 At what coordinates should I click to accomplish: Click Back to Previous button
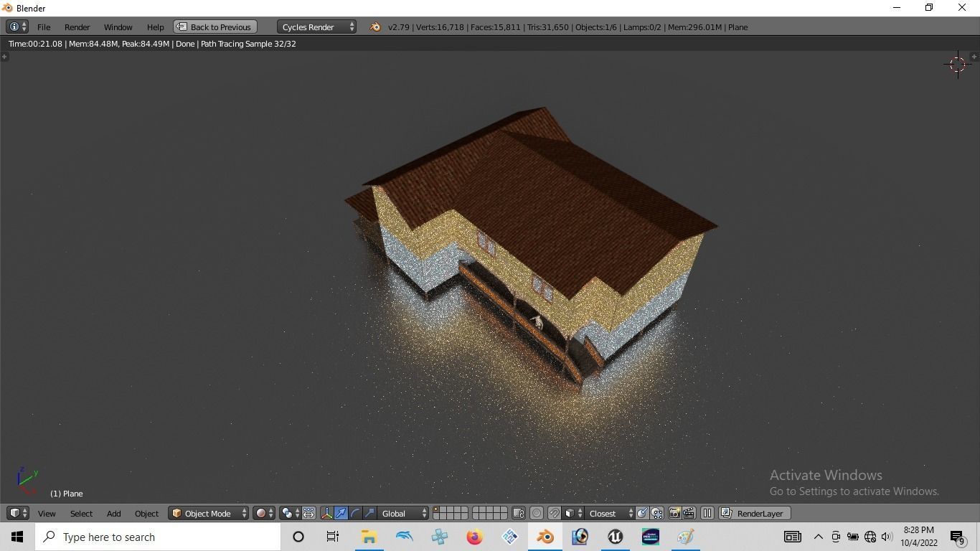coord(215,27)
